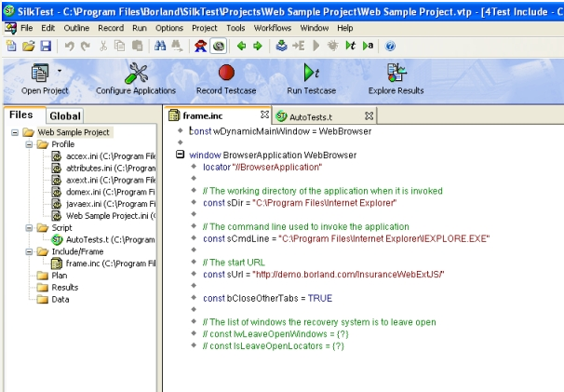
Task: Select attributes.ini in the project tree
Action: [103, 169]
